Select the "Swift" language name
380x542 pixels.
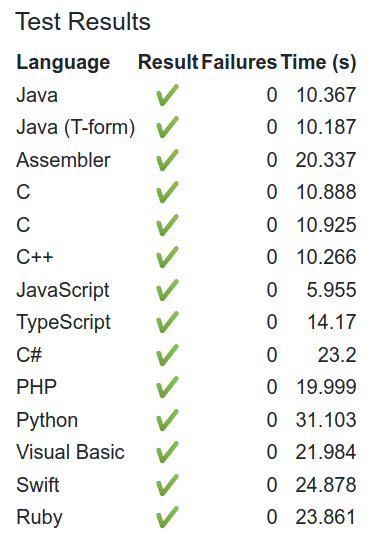click(x=38, y=485)
